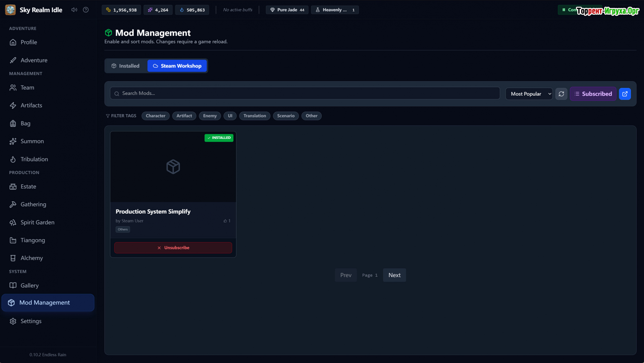Select the Steam Workshop tab
This screenshot has height=363, width=644.
pos(177,66)
